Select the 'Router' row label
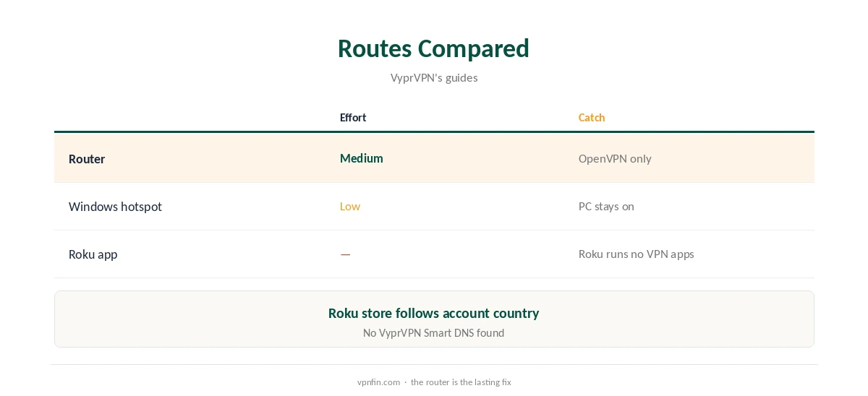Screen dimensions: 868x396 pos(87,159)
